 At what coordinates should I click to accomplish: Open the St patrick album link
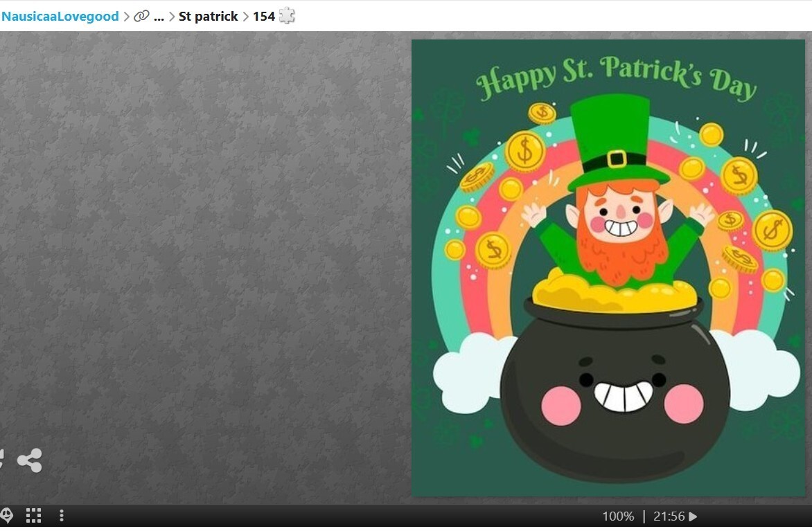click(208, 17)
